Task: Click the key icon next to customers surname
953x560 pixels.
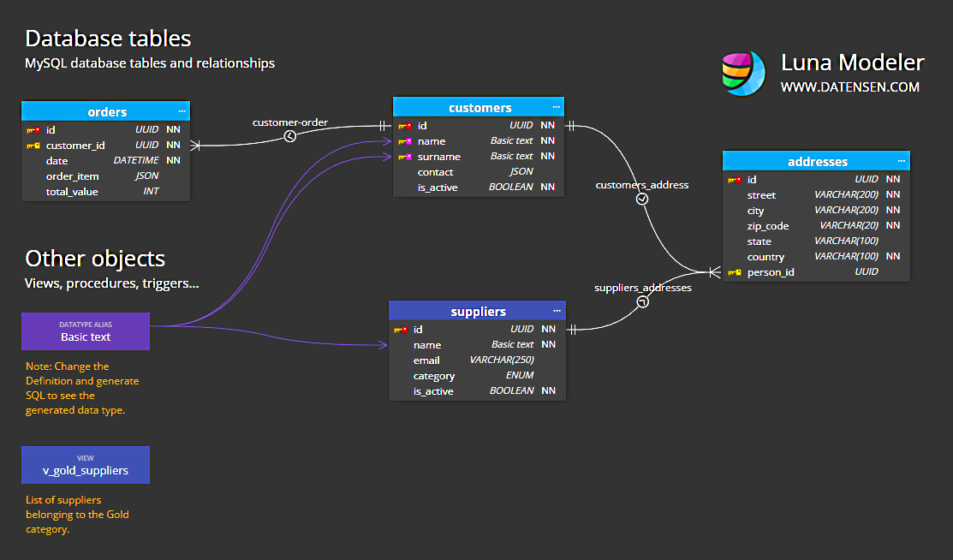Action: point(405,157)
